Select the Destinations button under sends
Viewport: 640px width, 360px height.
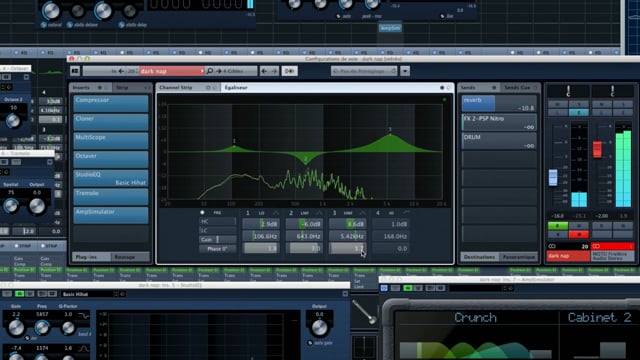[480, 257]
